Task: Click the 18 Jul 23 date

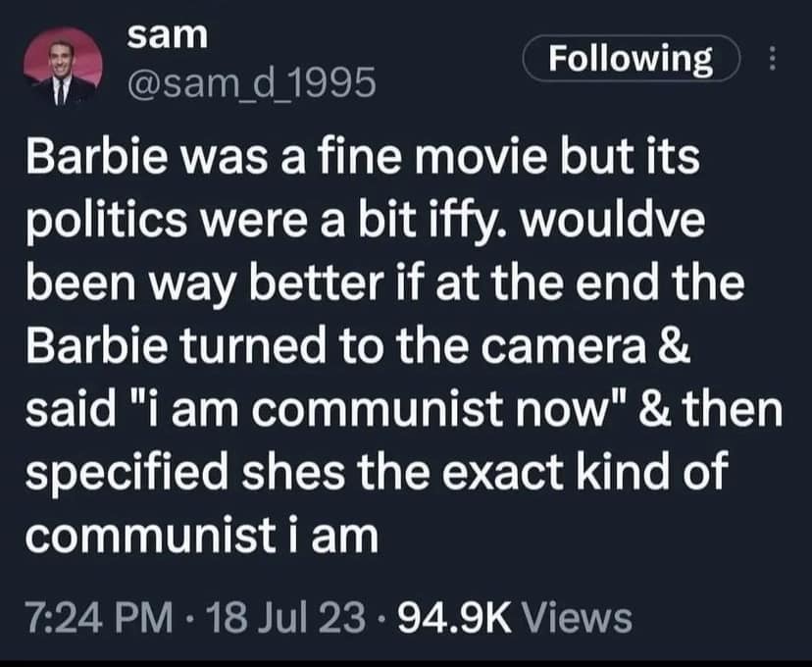Action: pos(285,618)
